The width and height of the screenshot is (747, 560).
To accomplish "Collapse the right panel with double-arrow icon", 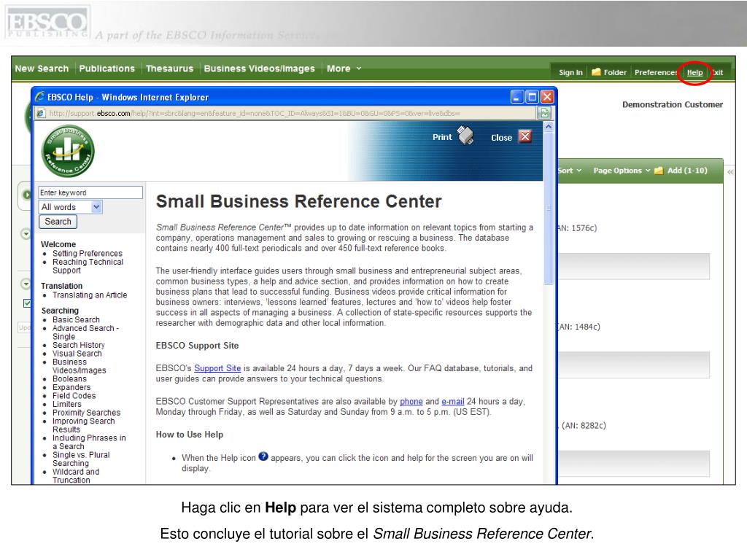I will (x=729, y=172).
